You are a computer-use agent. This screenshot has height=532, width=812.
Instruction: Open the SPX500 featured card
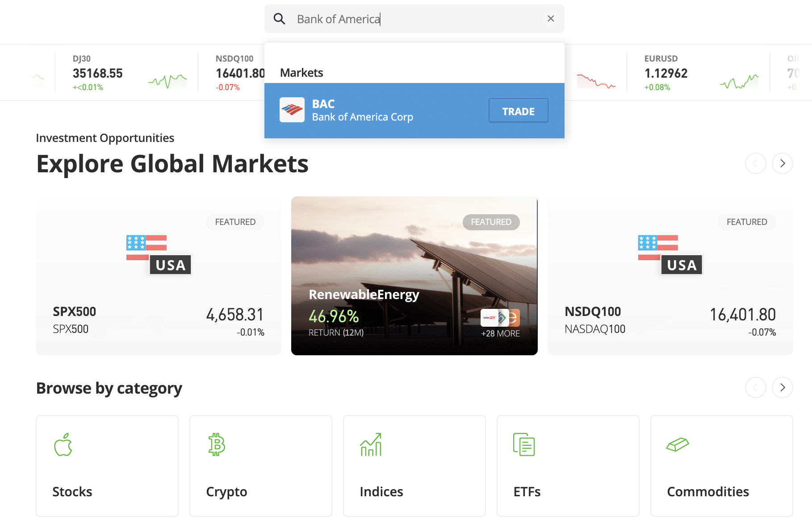(x=159, y=276)
